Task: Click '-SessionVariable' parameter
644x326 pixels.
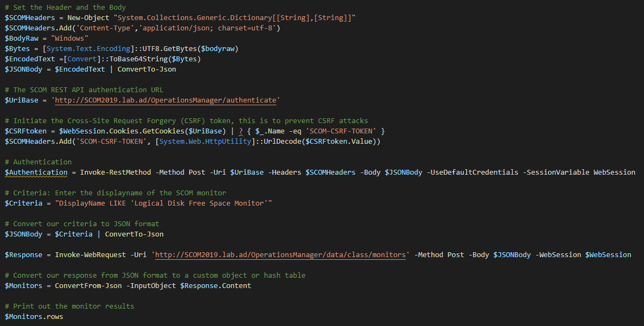Action: point(556,172)
